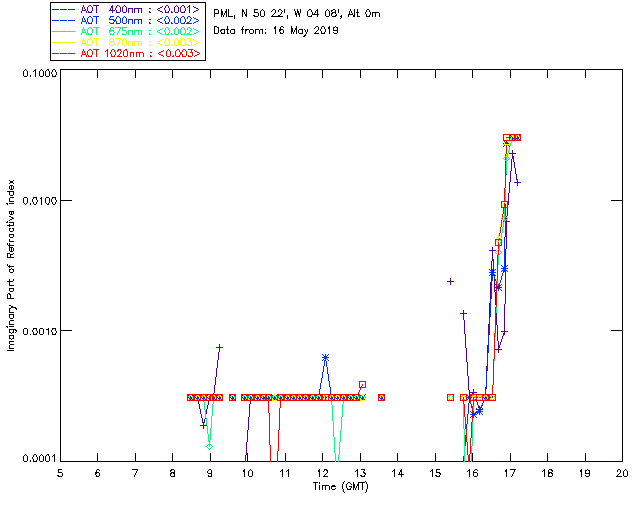Screen dimensions: 640x512
Task: Click the 'Data from: 16 May 2019' text
Action: 276,31
